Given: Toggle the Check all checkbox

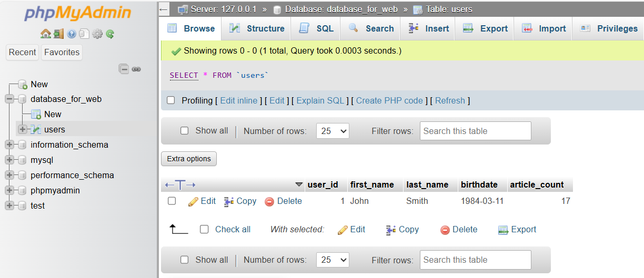Looking at the screenshot, I should (x=205, y=229).
